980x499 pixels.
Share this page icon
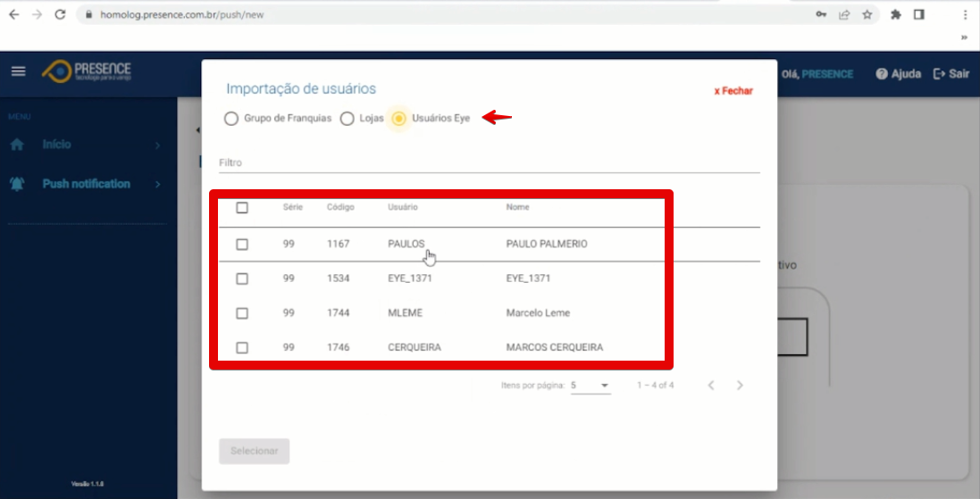(x=844, y=14)
